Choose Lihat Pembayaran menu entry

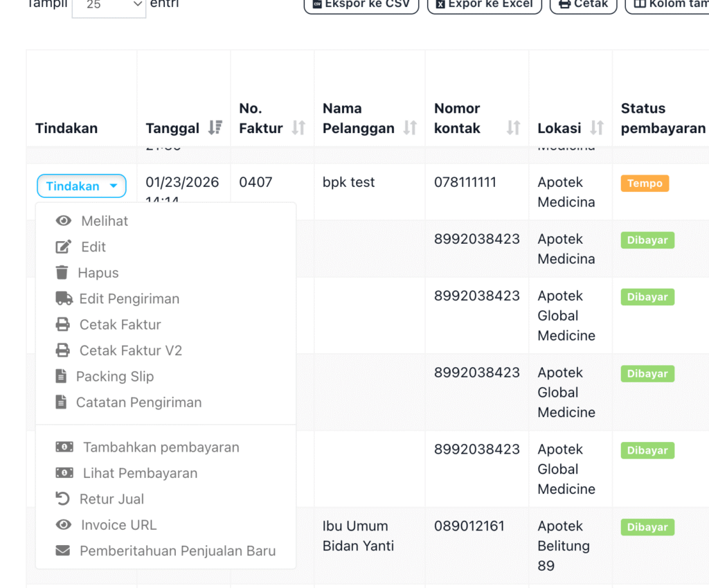(140, 474)
